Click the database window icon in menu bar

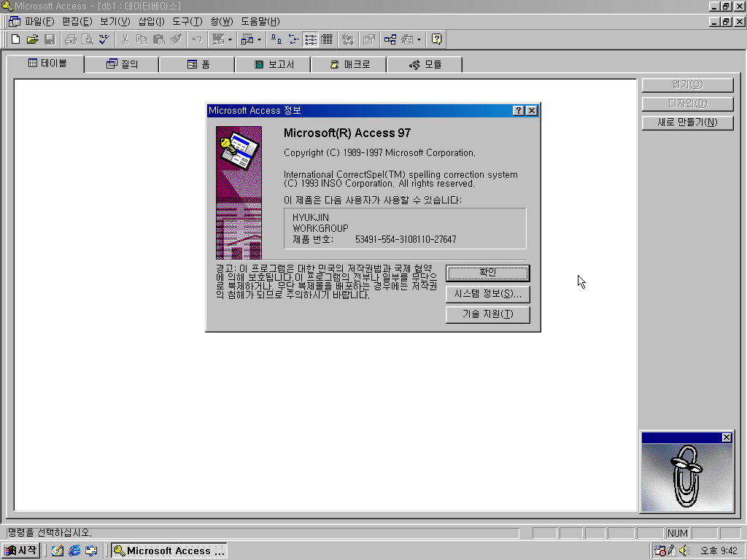coord(15,21)
